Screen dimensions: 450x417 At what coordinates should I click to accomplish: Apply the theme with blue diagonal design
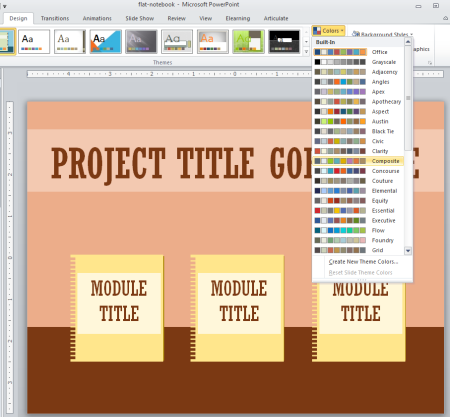coord(106,41)
